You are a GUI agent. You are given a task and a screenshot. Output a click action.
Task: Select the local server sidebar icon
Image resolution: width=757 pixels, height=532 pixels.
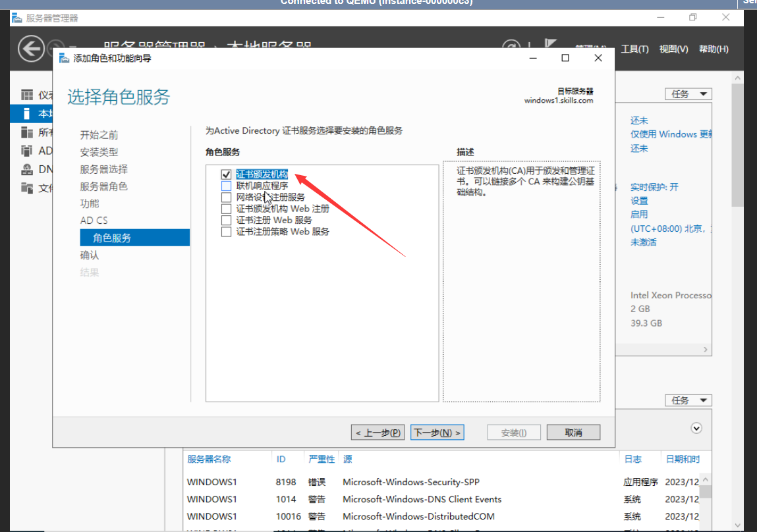pyautogui.click(x=27, y=113)
